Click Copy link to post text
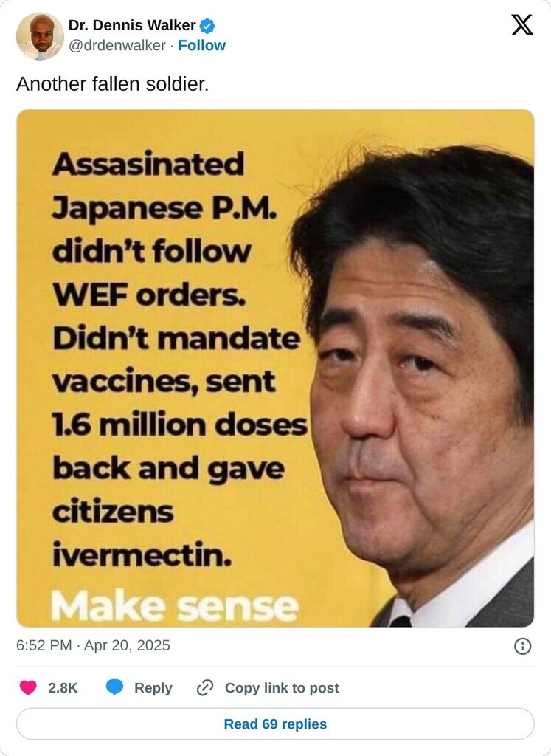The height and width of the screenshot is (756, 551). click(x=282, y=688)
